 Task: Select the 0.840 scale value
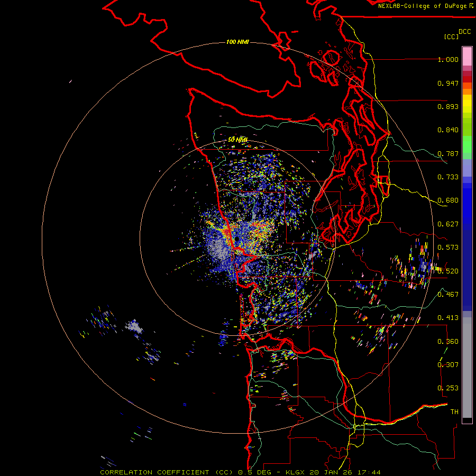click(x=448, y=130)
